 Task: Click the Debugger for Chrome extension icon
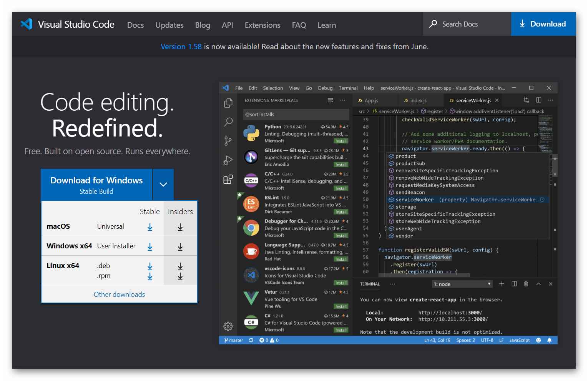click(x=251, y=228)
